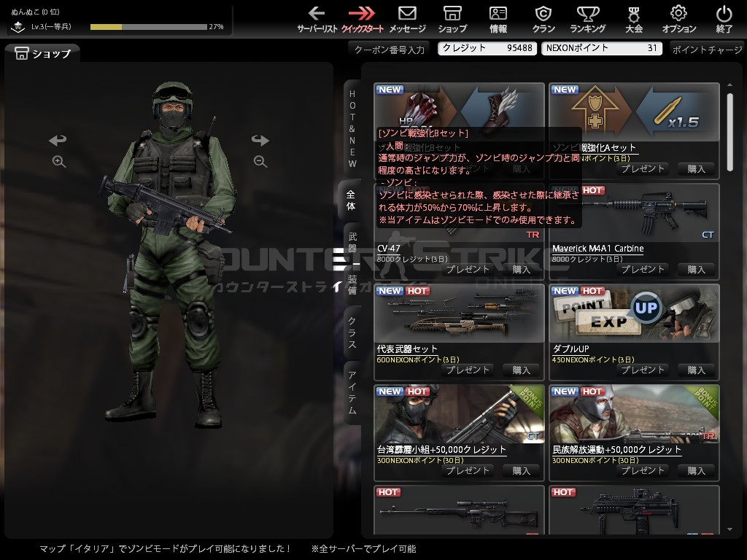Gift the 代表武器セット

point(468,370)
